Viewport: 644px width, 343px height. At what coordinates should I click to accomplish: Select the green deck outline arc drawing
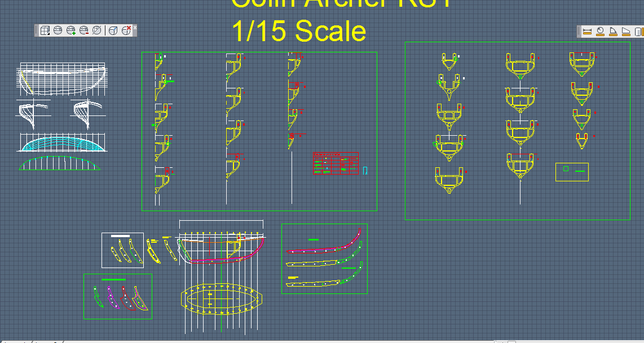(60, 163)
